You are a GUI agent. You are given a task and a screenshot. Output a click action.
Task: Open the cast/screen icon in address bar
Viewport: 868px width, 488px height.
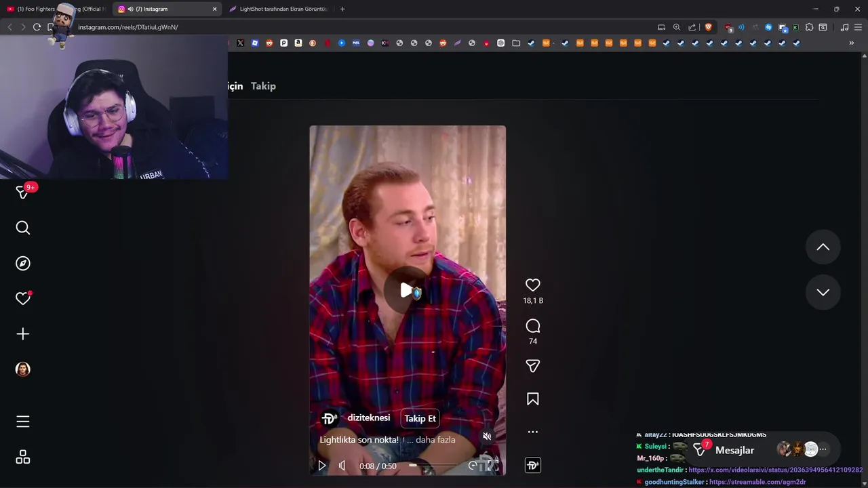tap(661, 27)
